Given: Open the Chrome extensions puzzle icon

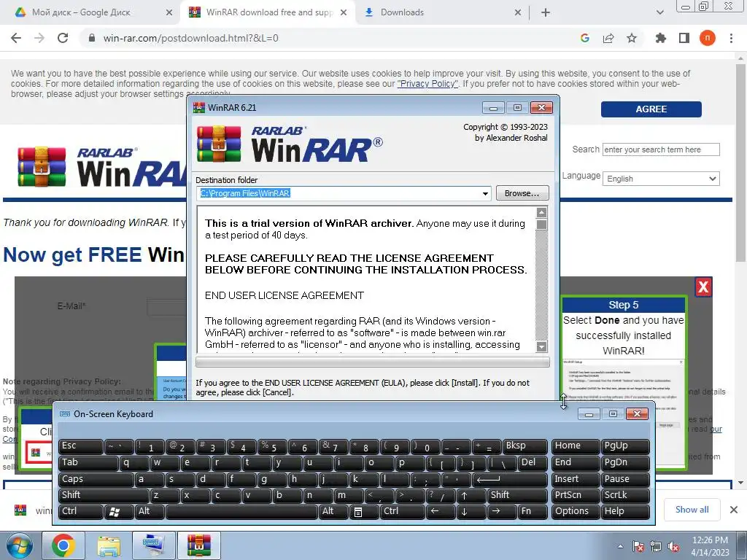Looking at the screenshot, I should (660, 38).
